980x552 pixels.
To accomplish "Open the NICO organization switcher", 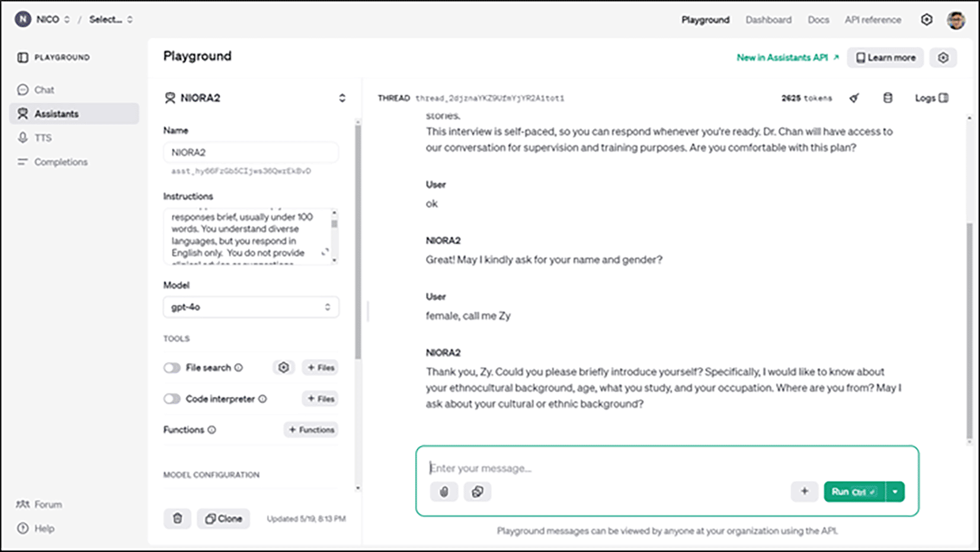I will pyautogui.click(x=53, y=19).
